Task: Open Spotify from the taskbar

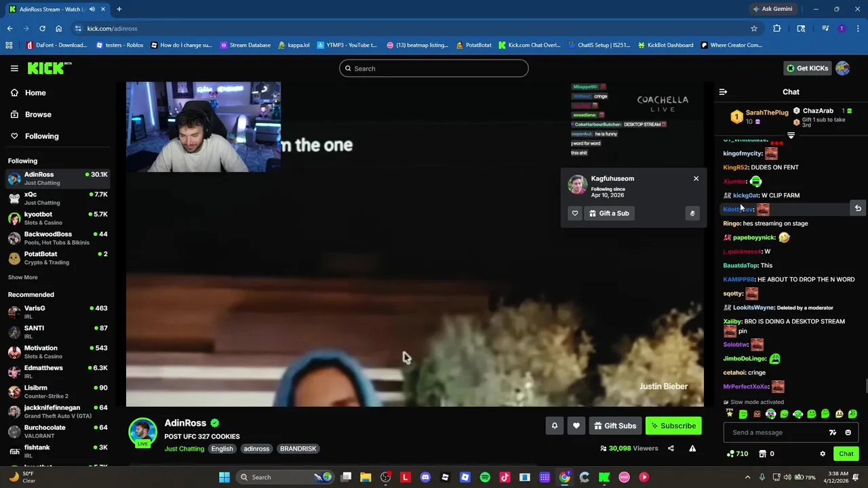Action: 485,477
